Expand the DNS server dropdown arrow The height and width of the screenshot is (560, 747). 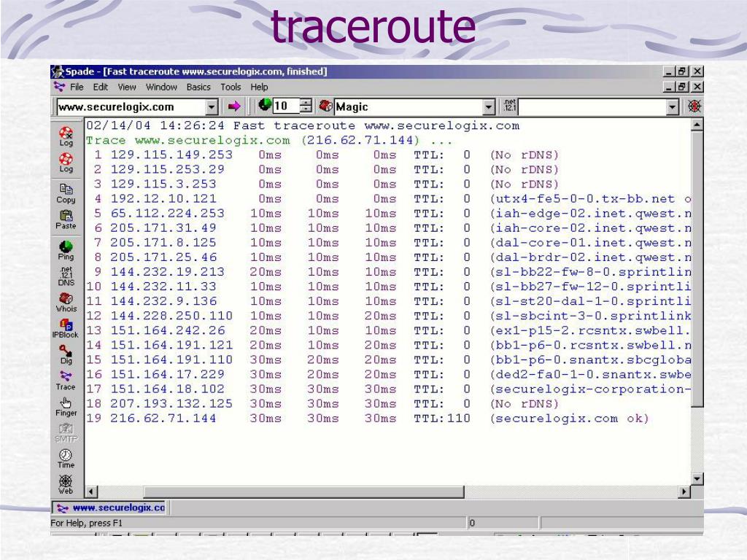pyautogui.click(x=672, y=106)
